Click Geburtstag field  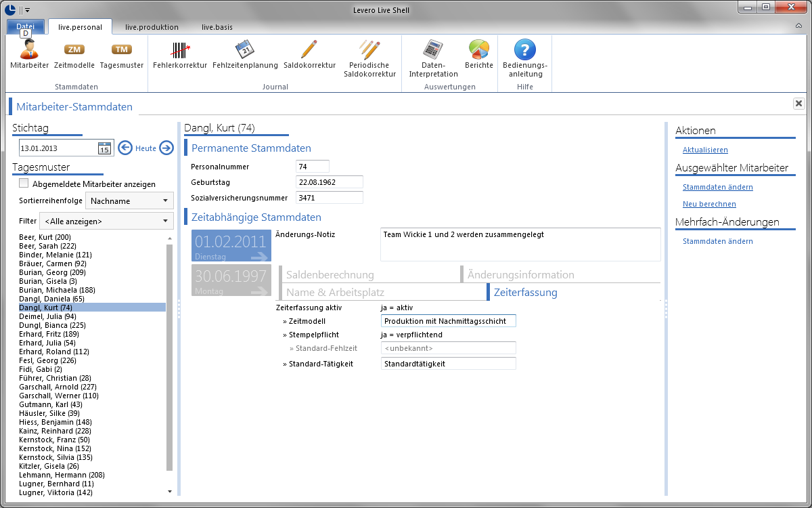pos(330,182)
